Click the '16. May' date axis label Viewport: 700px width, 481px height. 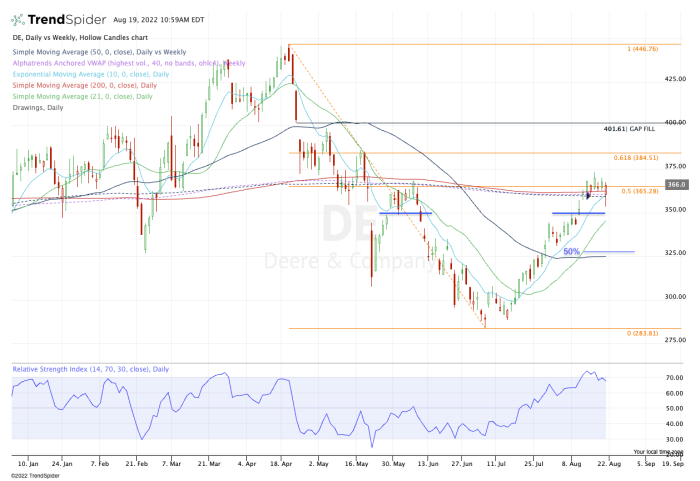[357, 464]
